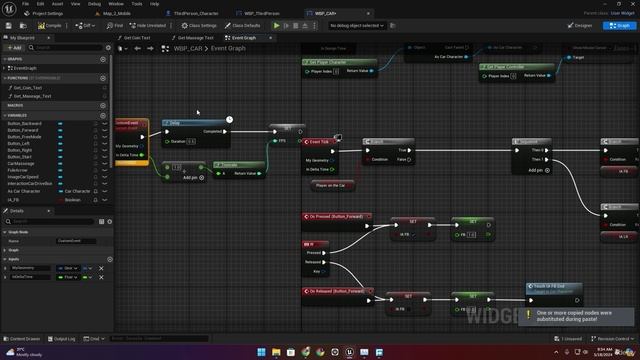This screenshot has height=360, width=640.
Task: Navigate forward in graph history
Action: click(150, 49)
